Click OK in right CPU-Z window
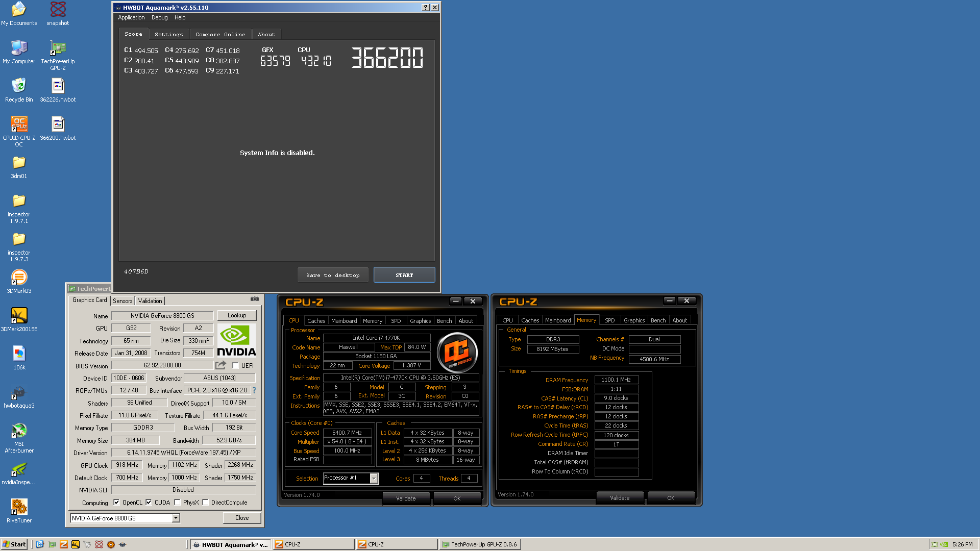 click(x=671, y=498)
